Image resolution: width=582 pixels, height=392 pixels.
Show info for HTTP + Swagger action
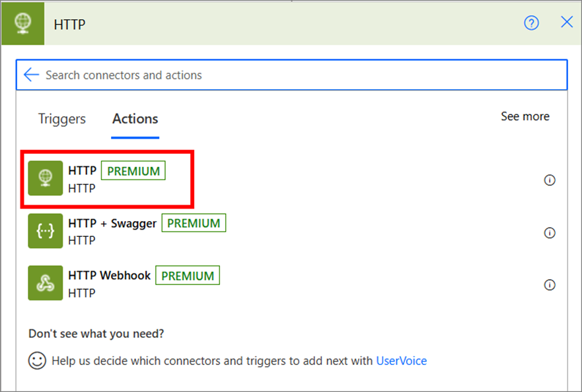coord(549,232)
